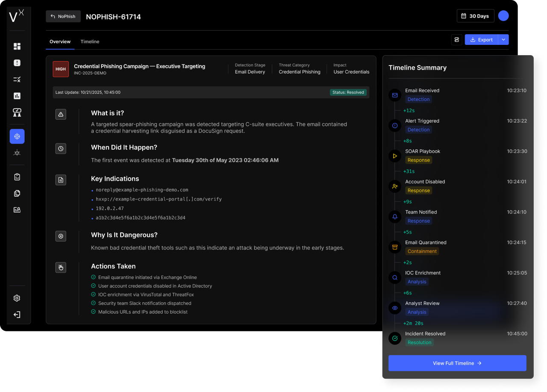
Task: Click the bell icon for Team Notified
Action: tap(395, 217)
